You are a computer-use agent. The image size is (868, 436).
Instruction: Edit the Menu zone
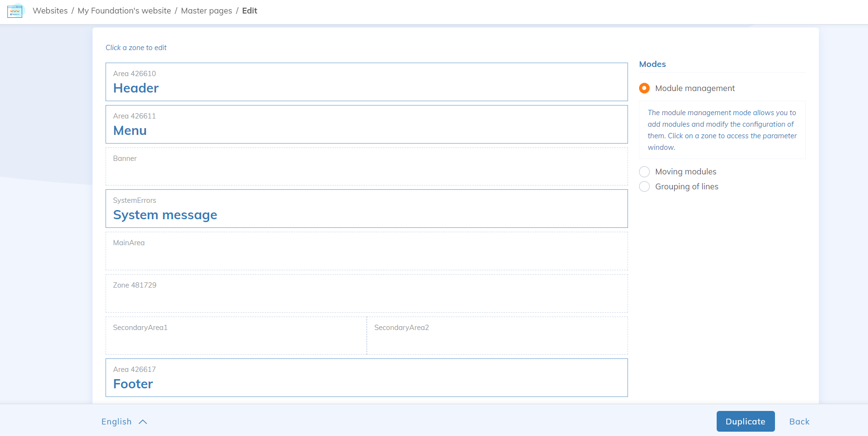pos(367,124)
